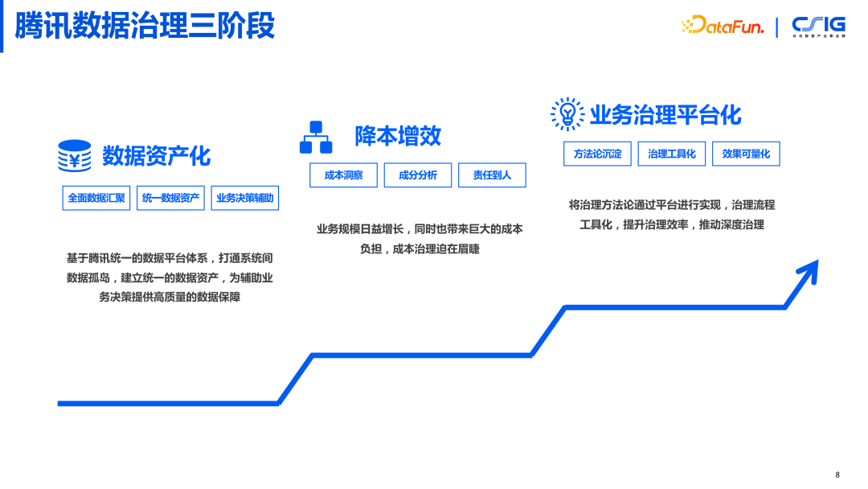Click the heading 降本增效
The image size is (868, 489).
398,136
